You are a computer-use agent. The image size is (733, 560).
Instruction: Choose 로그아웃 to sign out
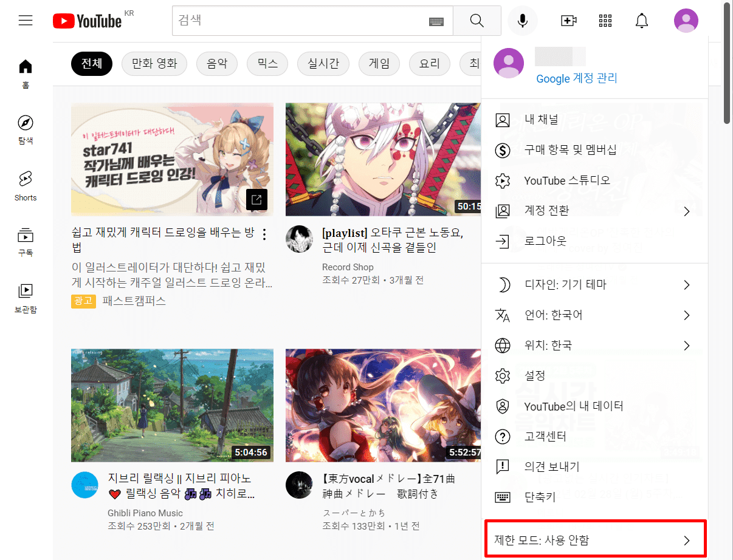pos(594,241)
